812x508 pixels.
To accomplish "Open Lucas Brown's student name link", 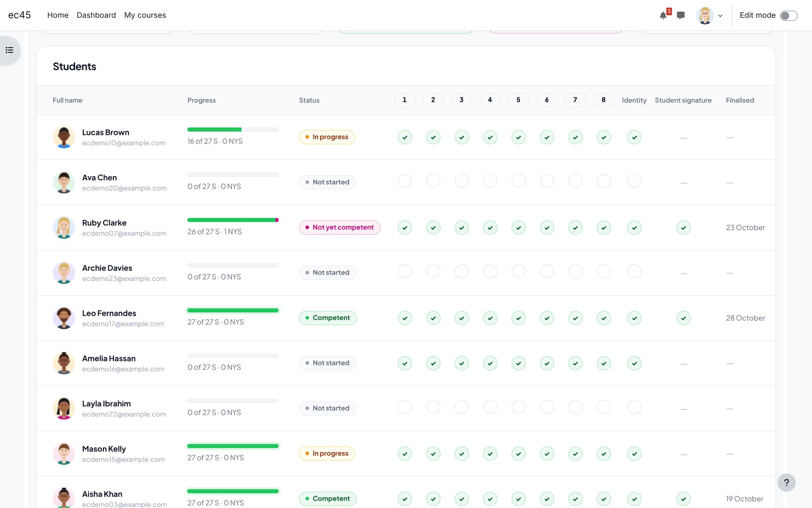I will (x=106, y=133).
